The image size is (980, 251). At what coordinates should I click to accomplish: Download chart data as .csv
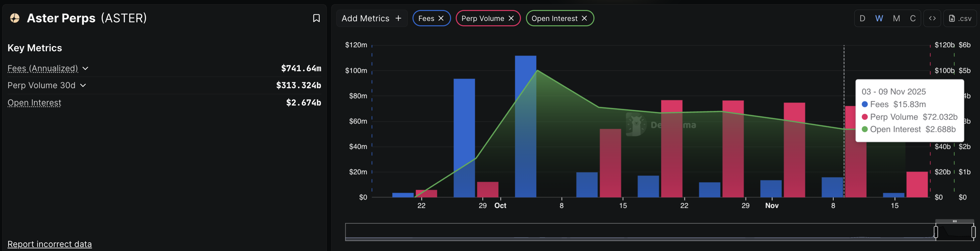coord(960,18)
